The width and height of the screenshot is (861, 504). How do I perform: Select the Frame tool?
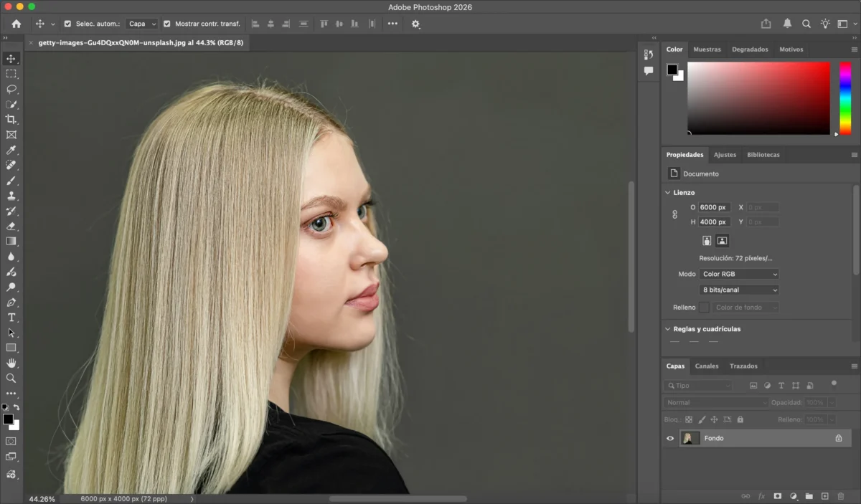(x=11, y=135)
